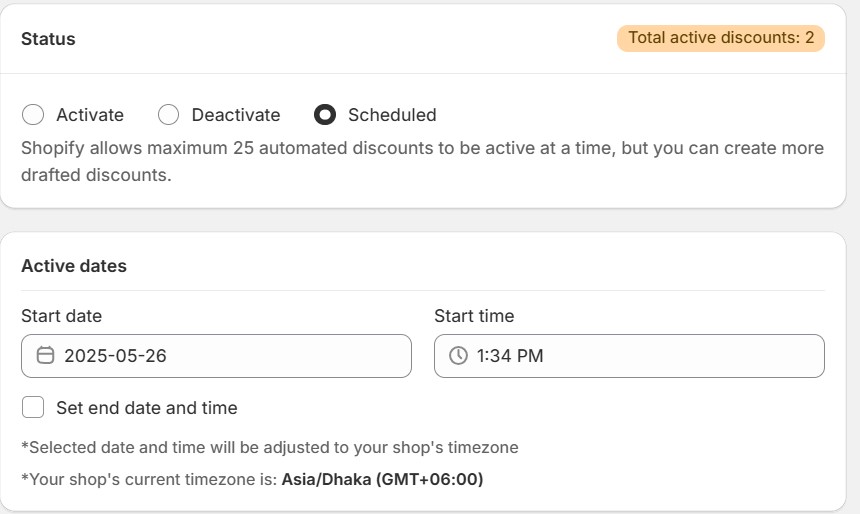The height and width of the screenshot is (514, 860).
Task: Click the Activate option label text
Action: click(90, 115)
